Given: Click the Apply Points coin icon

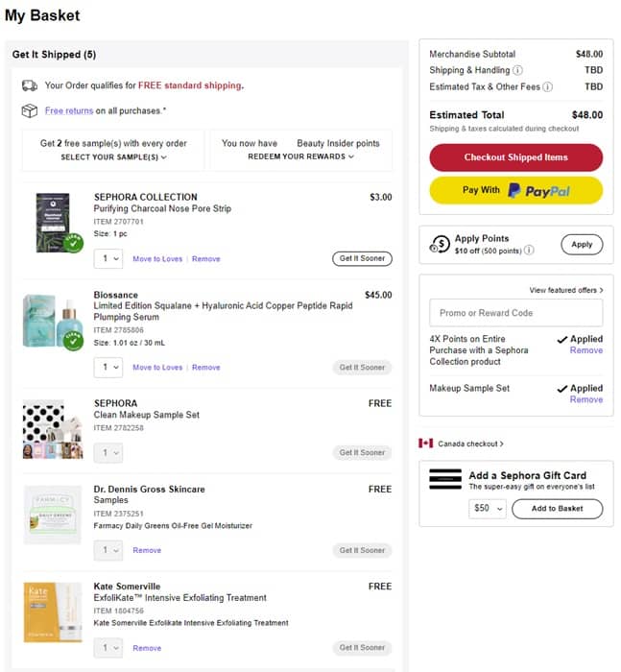Looking at the screenshot, I should [441, 244].
